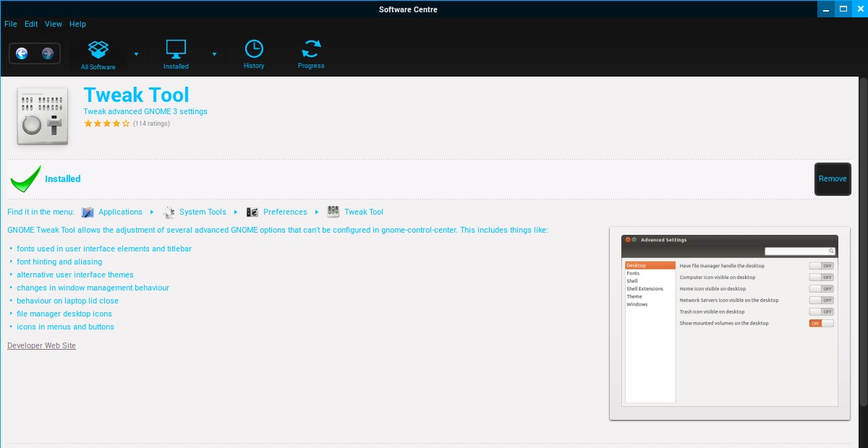Click the System Tools gear icon
The width and height of the screenshot is (868, 448).
click(169, 212)
